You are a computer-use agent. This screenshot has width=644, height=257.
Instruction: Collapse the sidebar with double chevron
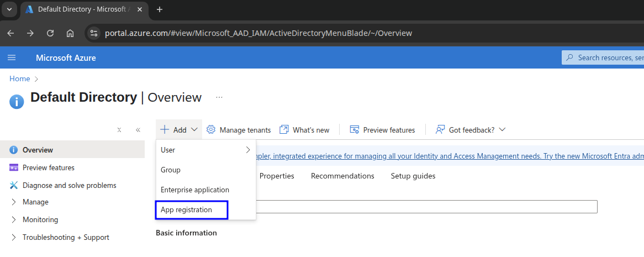(x=138, y=130)
